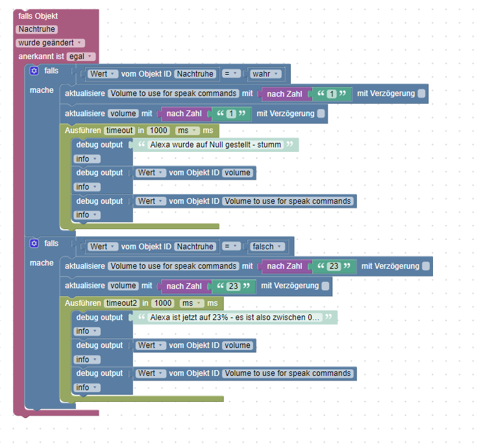Open mutator gear on second falls block
This screenshot has width=481, height=448.
pos(34,243)
